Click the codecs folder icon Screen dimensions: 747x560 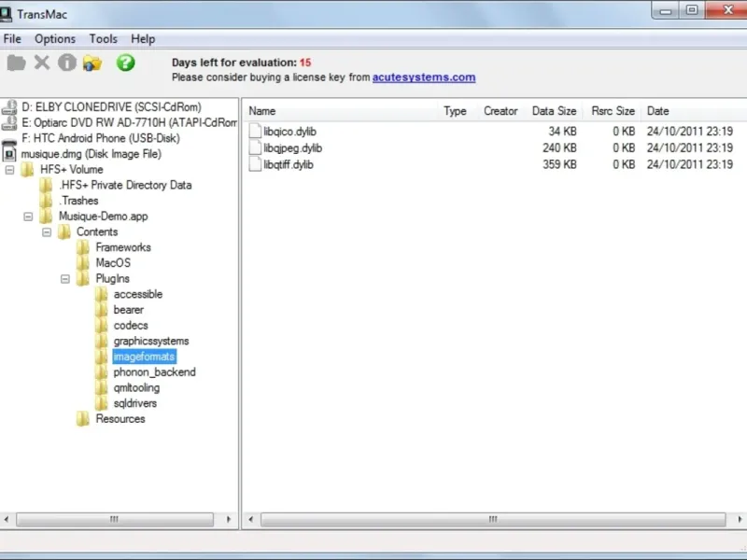[101, 326]
